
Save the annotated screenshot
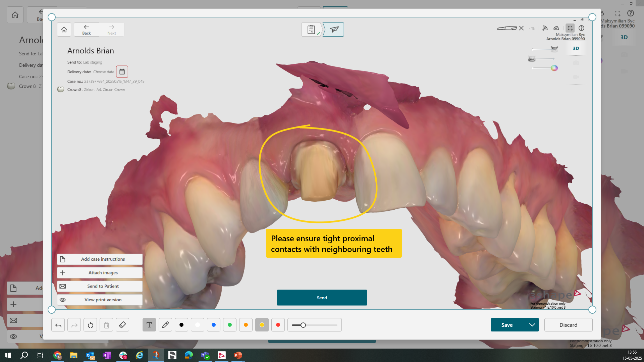tap(507, 325)
